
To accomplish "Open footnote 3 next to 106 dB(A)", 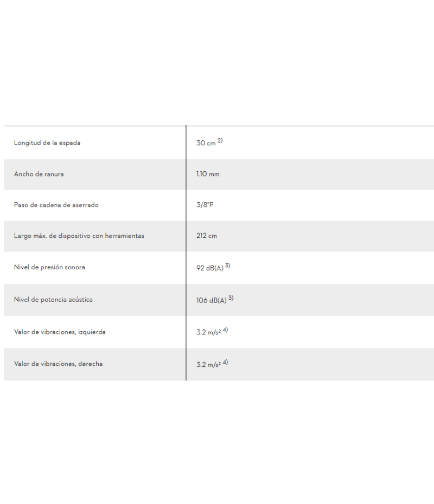I will (231, 298).
